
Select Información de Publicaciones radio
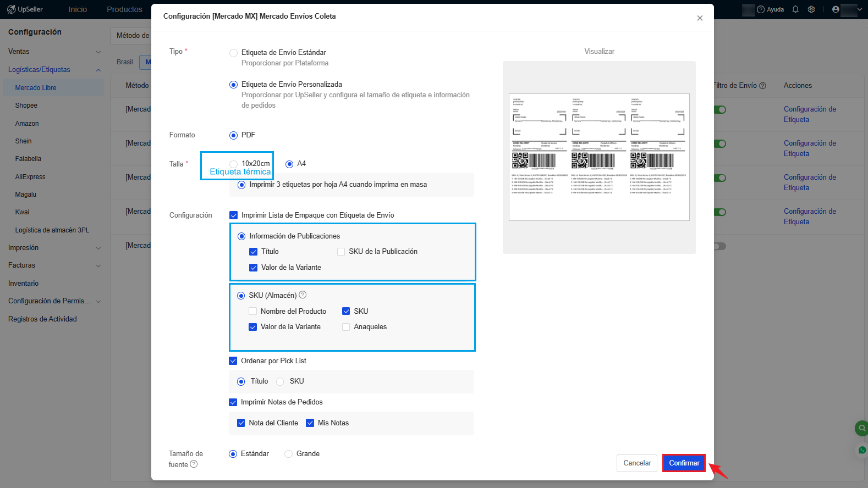241,236
